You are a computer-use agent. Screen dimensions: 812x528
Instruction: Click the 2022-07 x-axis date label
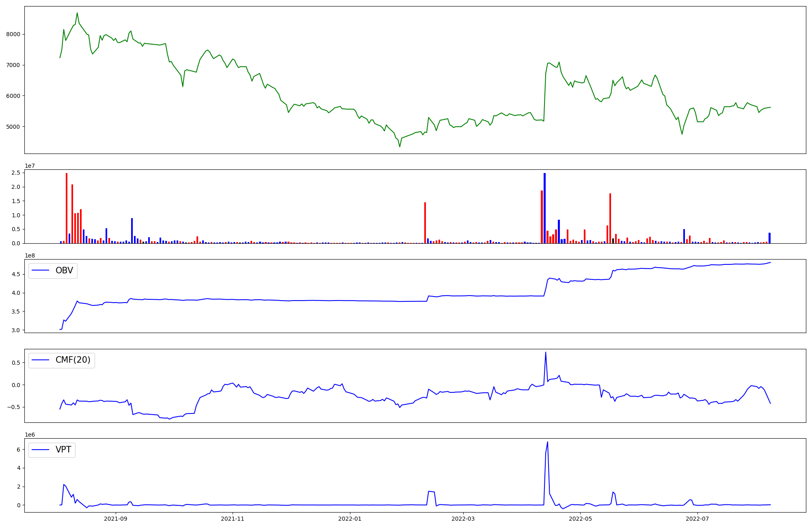point(697,519)
